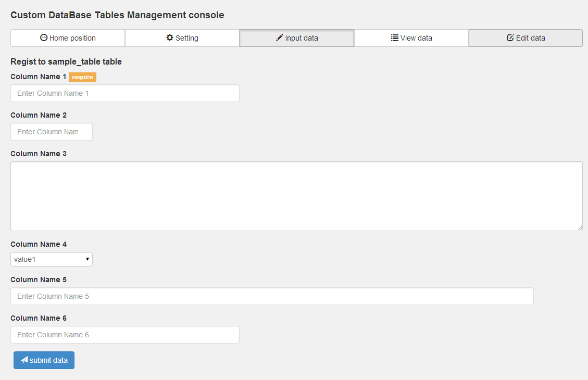Click the edit-square icon on Edit data tab

510,38
